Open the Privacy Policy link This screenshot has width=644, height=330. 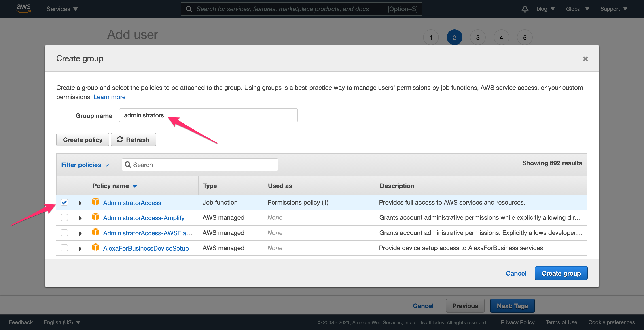point(517,322)
